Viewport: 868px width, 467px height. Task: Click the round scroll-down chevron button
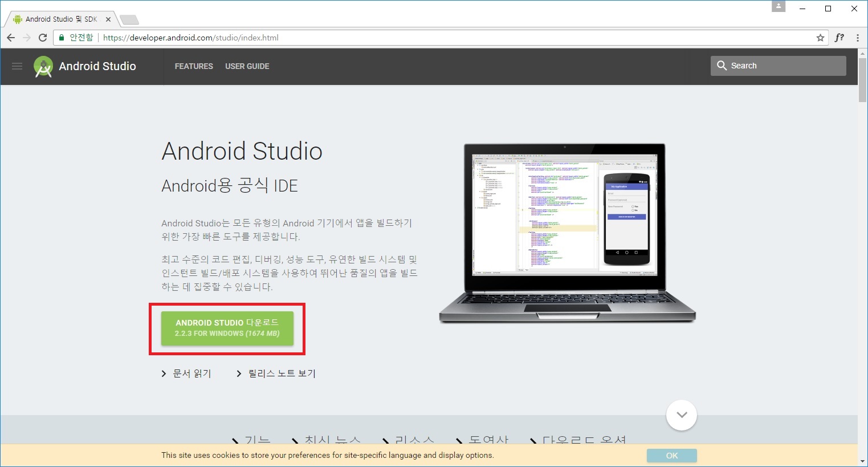pyautogui.click(x=682, y=415)
